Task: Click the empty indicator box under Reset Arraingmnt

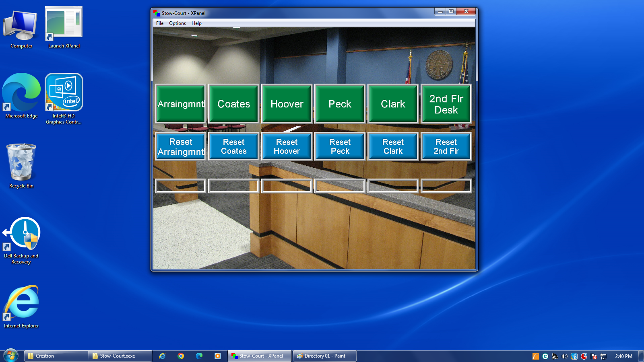Action: tap(180, 186)
